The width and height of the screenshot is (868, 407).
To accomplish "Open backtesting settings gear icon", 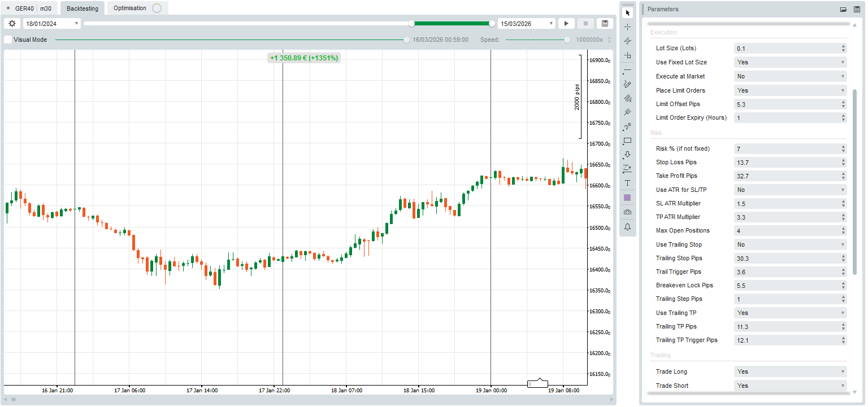I will (12, 24).
